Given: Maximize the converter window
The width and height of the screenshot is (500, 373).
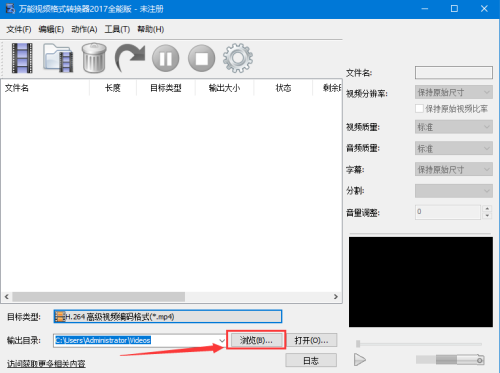Looking at the screenshot, I should pyautogui.click(x=454, y=9).
